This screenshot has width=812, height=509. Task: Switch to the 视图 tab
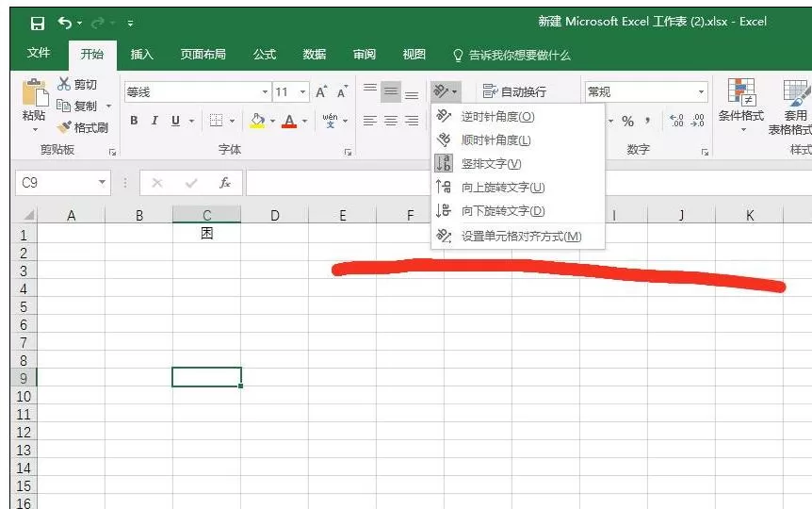click(x=414, y=54)
